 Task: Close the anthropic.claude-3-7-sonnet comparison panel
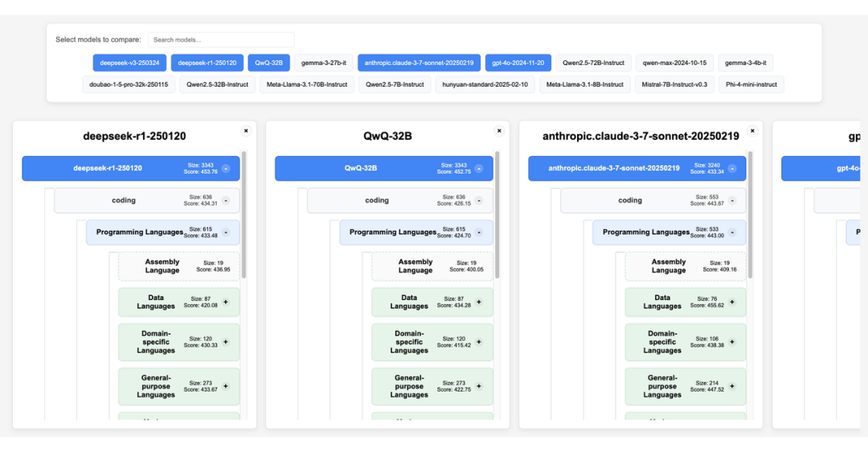pos(752,131)
